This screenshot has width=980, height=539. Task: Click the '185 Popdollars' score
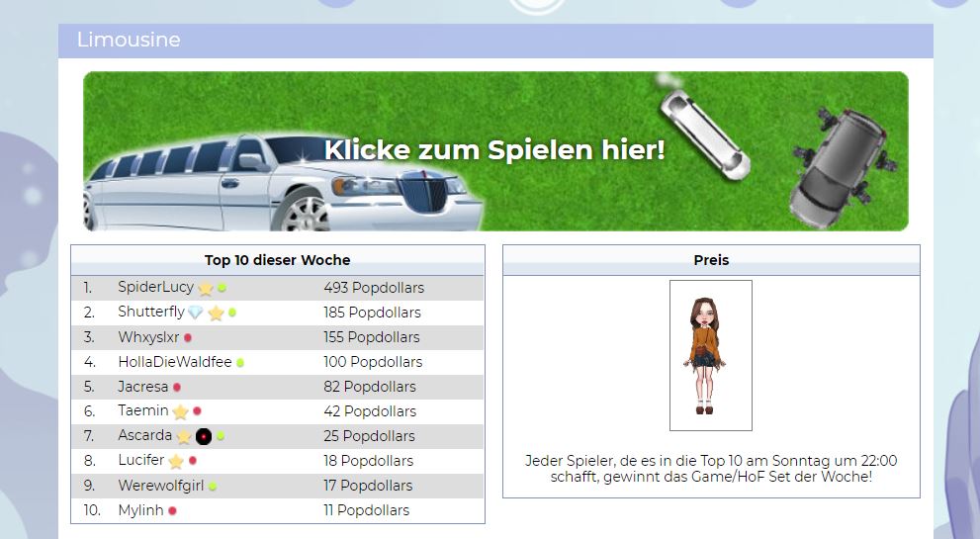[372, 312]
